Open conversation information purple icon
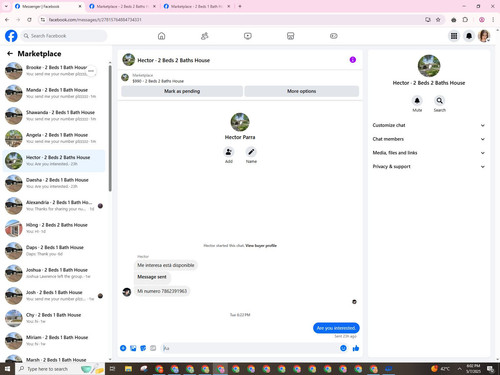500x375 pixels. pyautogui.click(x=353, y=60)
